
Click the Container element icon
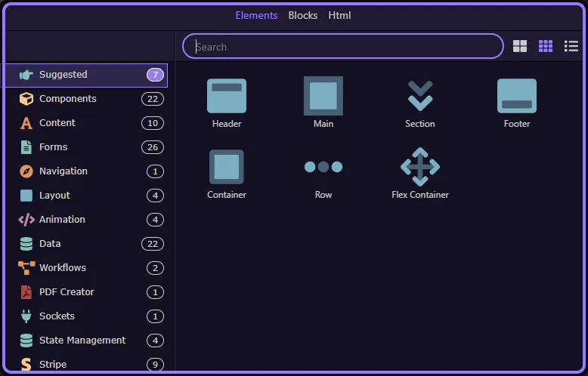click(227, 167)
